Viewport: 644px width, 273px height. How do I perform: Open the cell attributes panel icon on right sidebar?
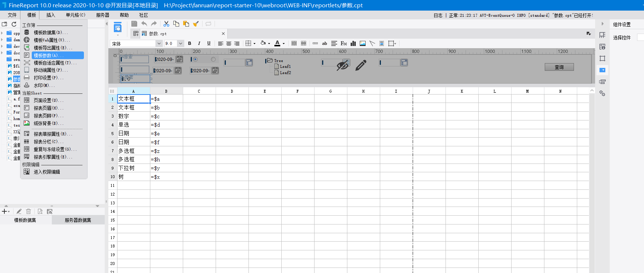tap(602, 47)
